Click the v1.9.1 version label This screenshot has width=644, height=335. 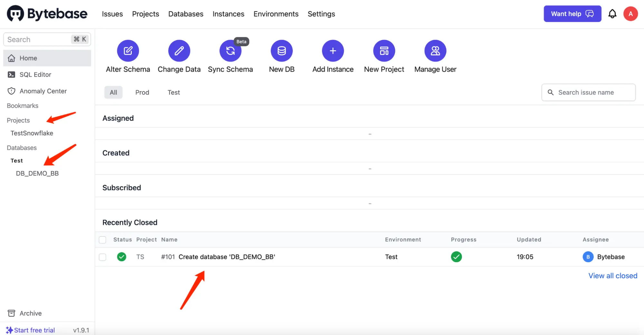81,330
